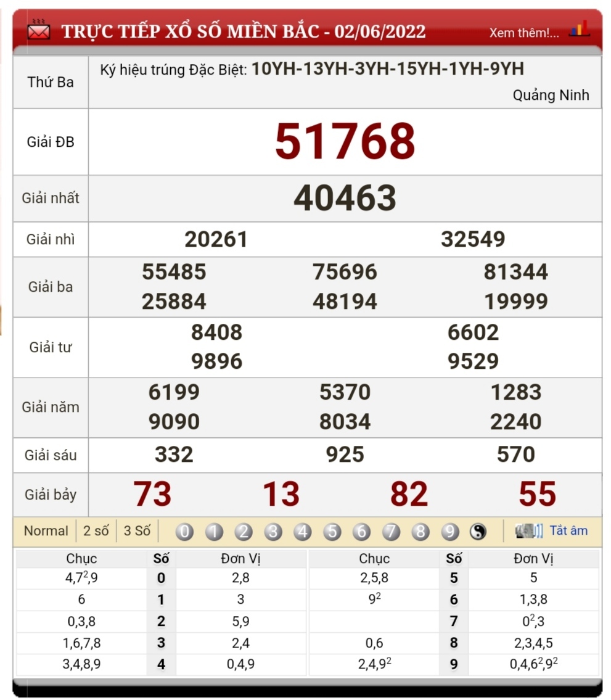Select the number 0 ball
Image resolution: width=611 pixels, height=700 pixels.
tap(184, 531)
